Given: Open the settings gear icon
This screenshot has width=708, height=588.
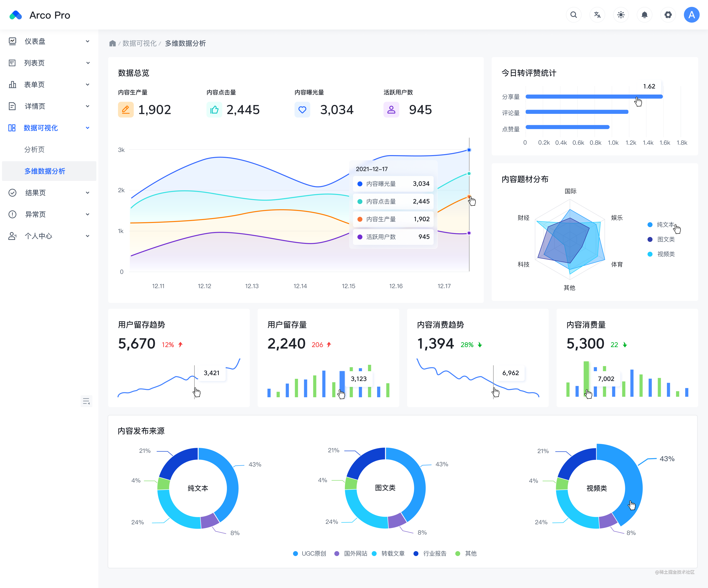Looking at the screenshot, I should (x=668, y=15).
